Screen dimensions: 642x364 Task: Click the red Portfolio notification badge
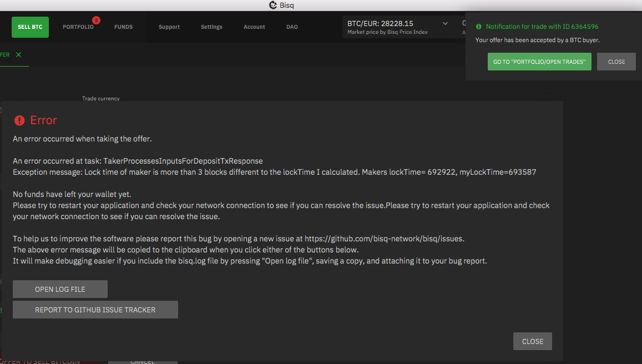[x=96, y=20]
